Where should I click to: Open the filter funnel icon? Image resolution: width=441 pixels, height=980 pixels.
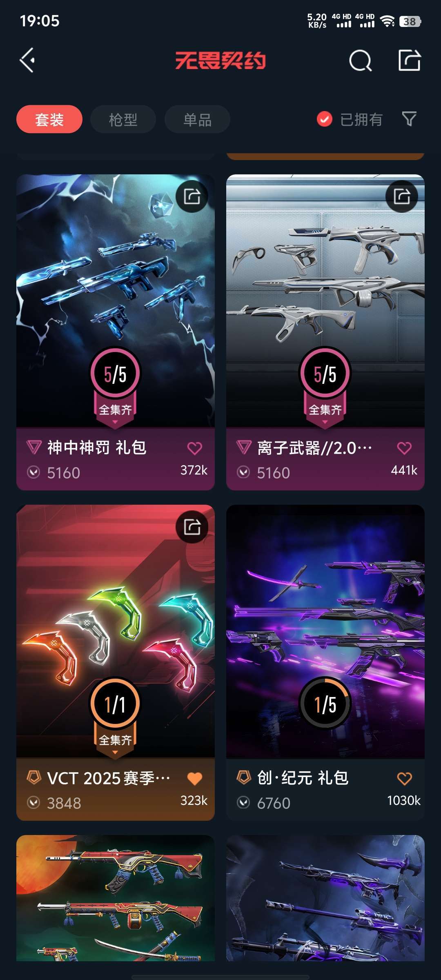click(x=409, y=119)
